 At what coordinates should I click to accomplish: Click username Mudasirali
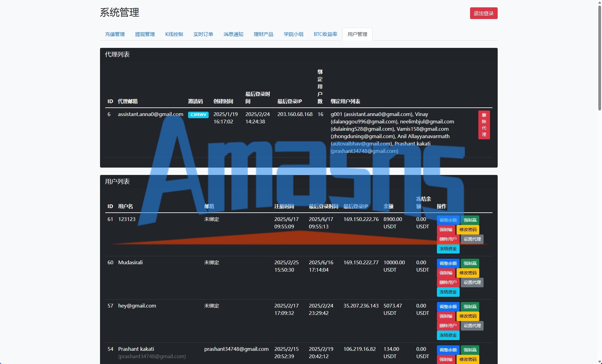(130, 262)
